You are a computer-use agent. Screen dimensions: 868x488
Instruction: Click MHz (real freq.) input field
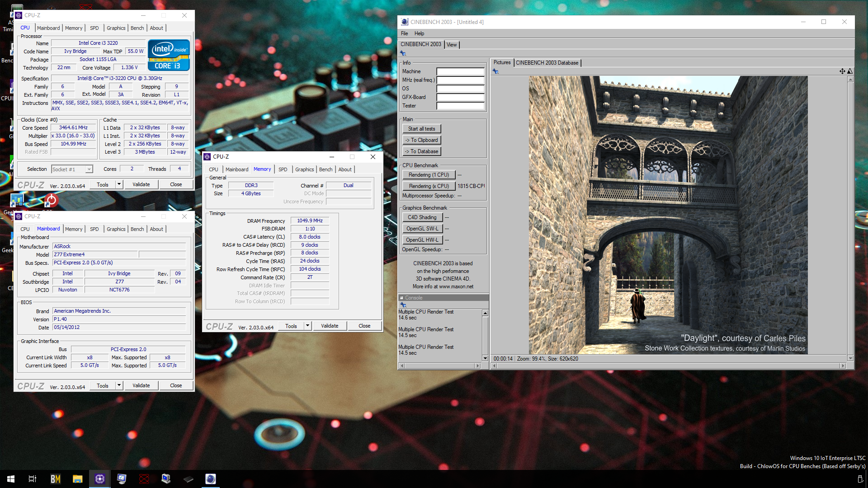[x=460, y=80]
